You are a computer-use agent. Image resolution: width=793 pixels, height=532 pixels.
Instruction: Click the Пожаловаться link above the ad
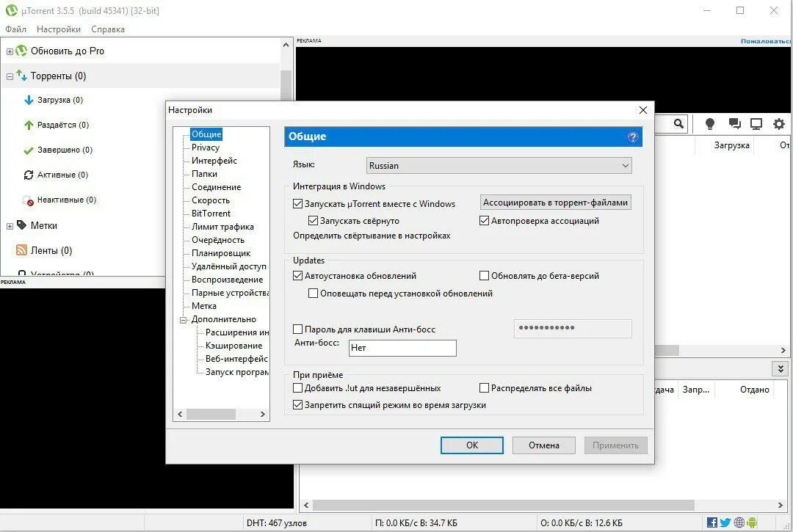click(766, 41)
